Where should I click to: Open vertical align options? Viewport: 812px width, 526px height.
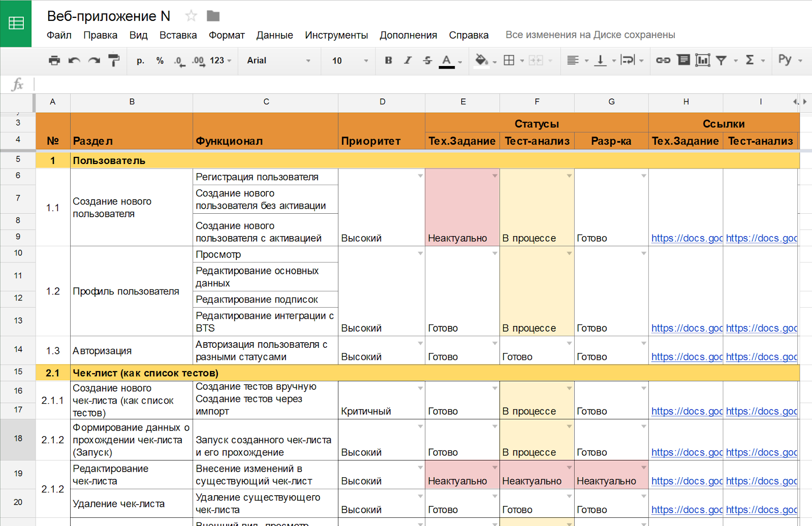pyautogui.click(x=601, y=60)
